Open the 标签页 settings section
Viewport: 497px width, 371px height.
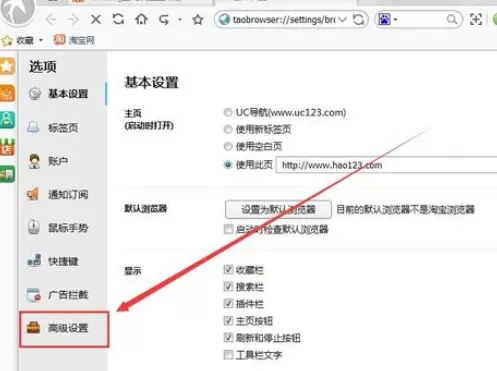click(x=63, y=128)
